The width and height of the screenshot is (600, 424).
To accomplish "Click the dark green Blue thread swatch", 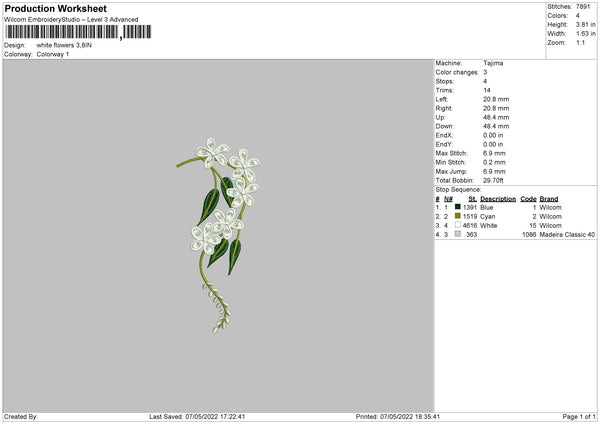I will [x=458, y=207].
